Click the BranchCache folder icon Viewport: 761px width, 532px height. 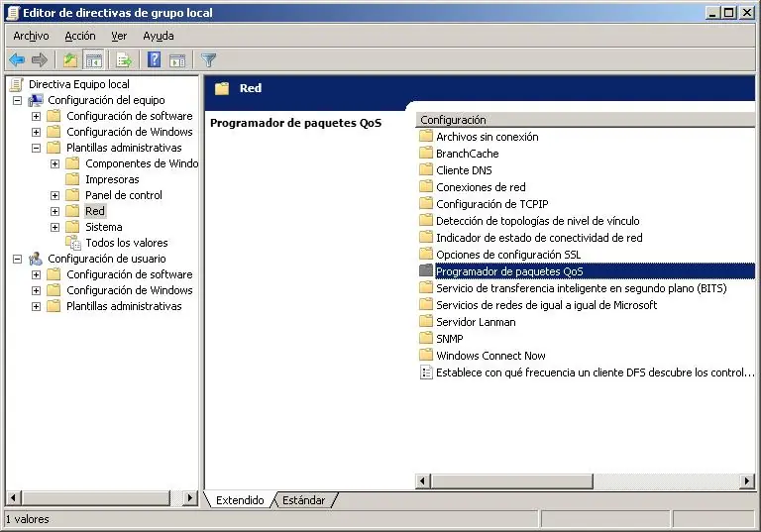(x=426, y=154)
